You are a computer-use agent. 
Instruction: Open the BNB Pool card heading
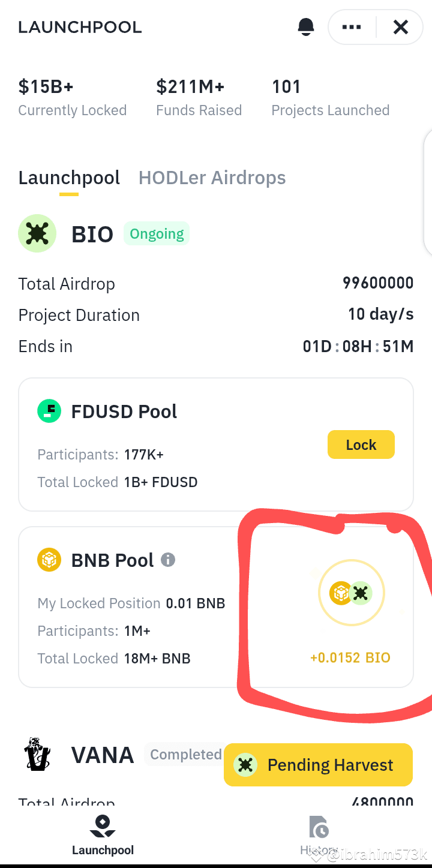click(113, 560)
